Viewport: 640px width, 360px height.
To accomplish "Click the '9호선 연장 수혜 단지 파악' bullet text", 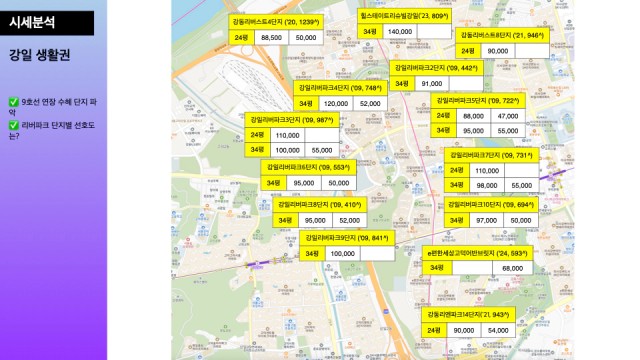I will click(x=53, y=107).
